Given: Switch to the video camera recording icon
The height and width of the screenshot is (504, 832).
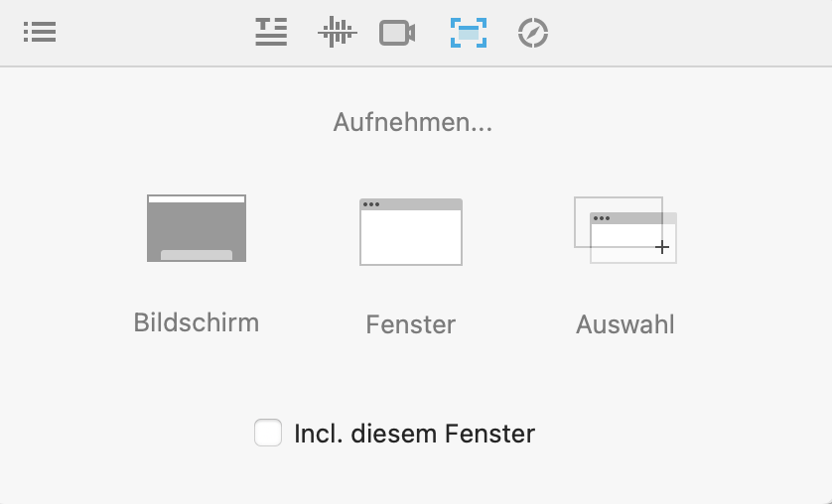Looking at the screenshot, I should point(397,33).
